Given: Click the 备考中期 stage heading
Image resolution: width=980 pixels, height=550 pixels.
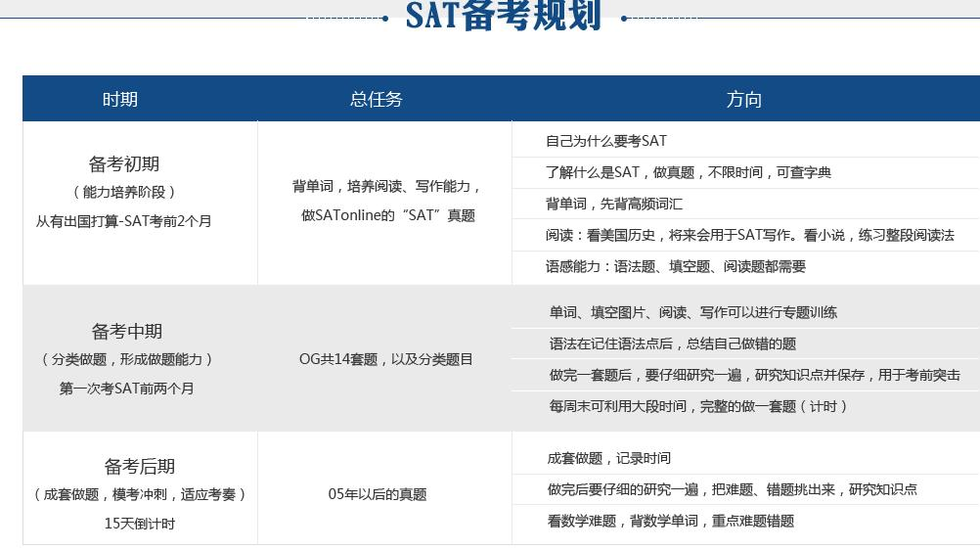Looking at the screenshot, I should [127, 331].
